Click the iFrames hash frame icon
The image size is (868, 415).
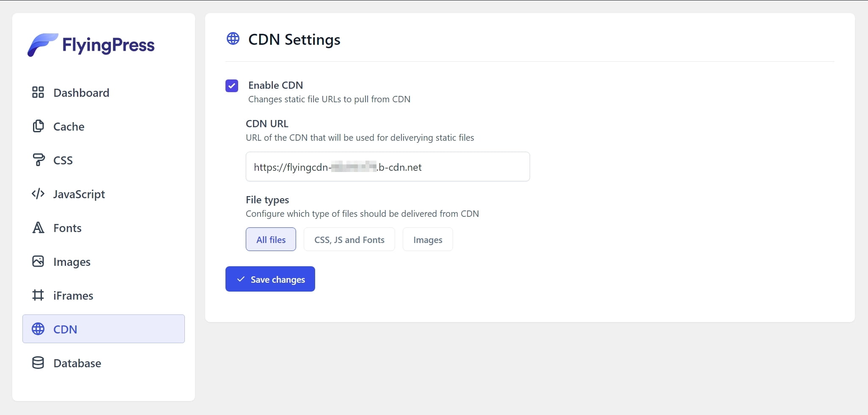tap(38, 295)
